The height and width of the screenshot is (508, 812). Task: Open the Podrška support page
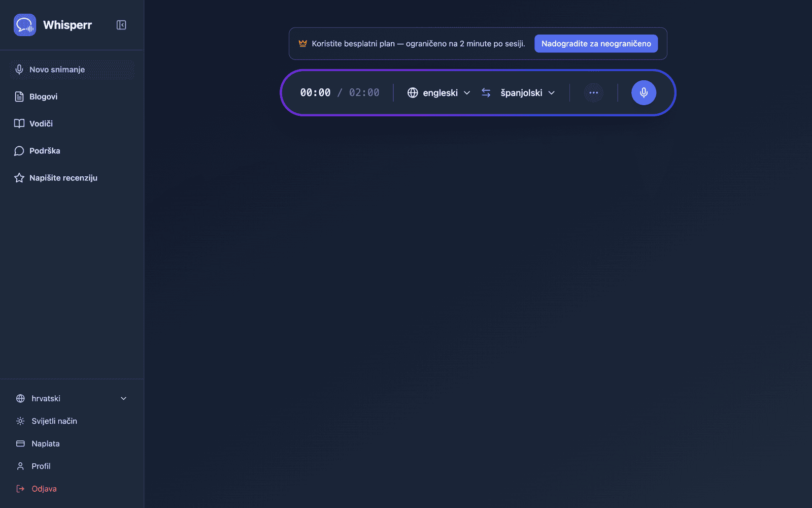pyautogui.click(x=72, y=151)
